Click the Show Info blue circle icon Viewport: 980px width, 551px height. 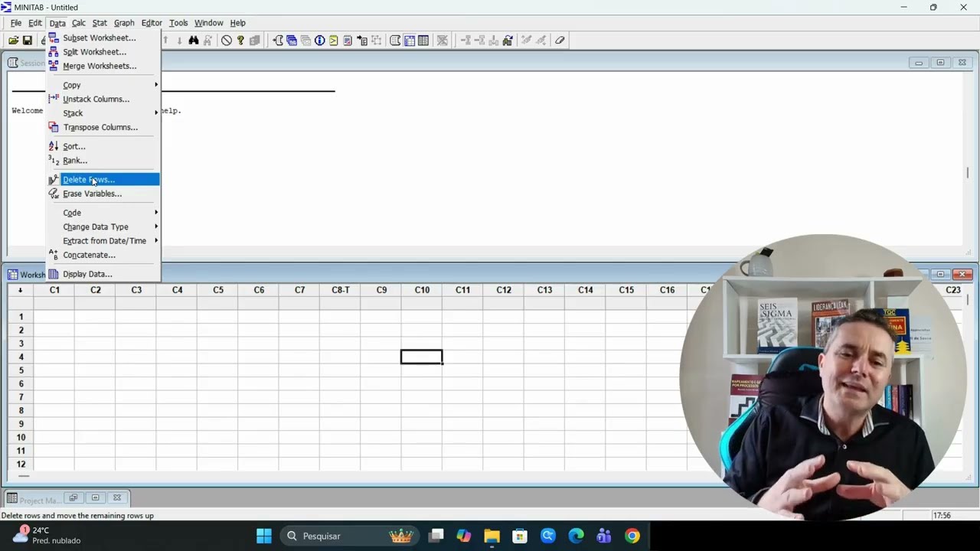pos(319,41)
